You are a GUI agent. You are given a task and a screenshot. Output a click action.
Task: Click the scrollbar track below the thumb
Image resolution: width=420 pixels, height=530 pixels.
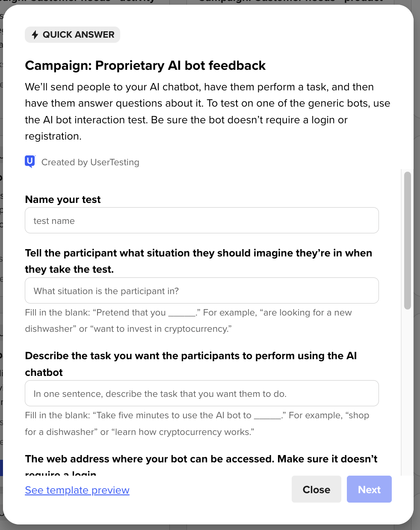click(x=408, y=385)
